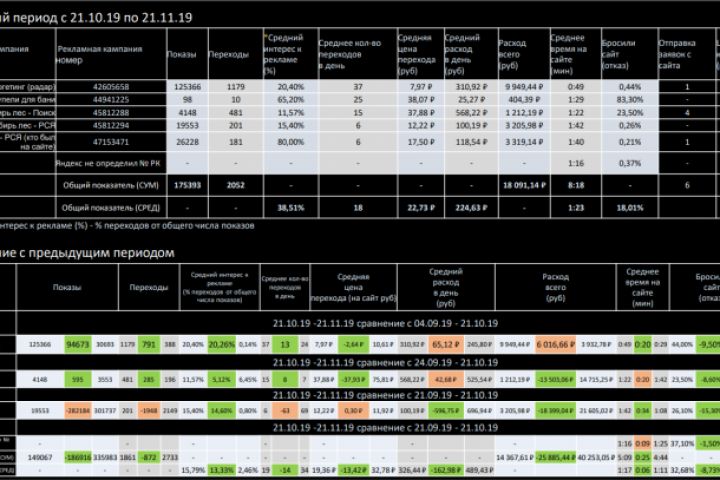
Task: Click the 'Общий показатель (СУМ)' row label
Action: tap(111, 185)
